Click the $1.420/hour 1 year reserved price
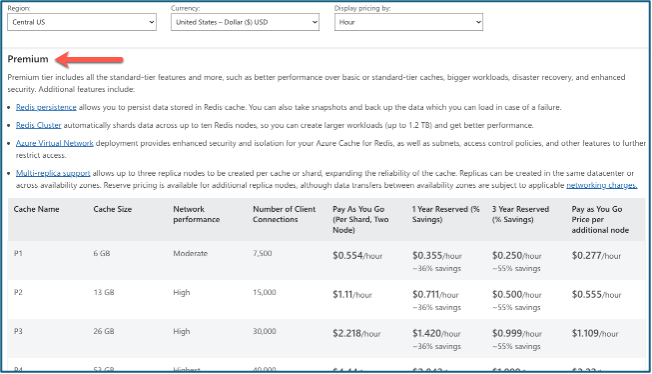This screenshot has height=374, width=652. click(436, 334)
